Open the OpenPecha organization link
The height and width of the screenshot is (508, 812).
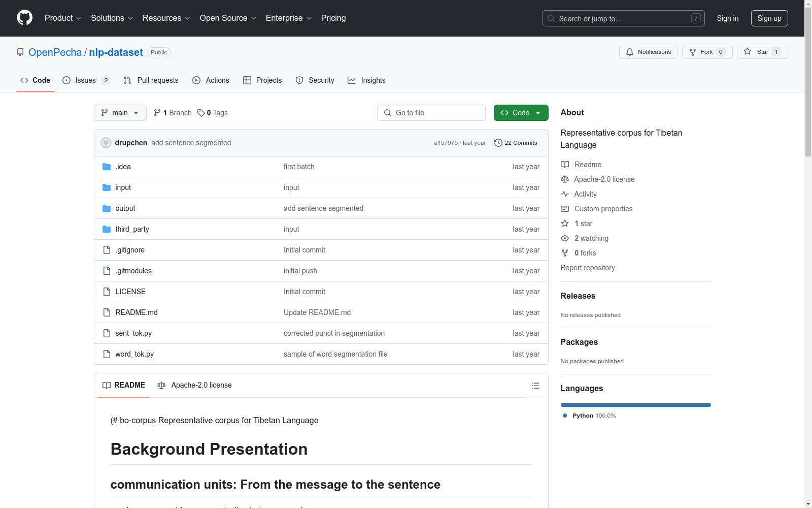[x=55, y=52]
